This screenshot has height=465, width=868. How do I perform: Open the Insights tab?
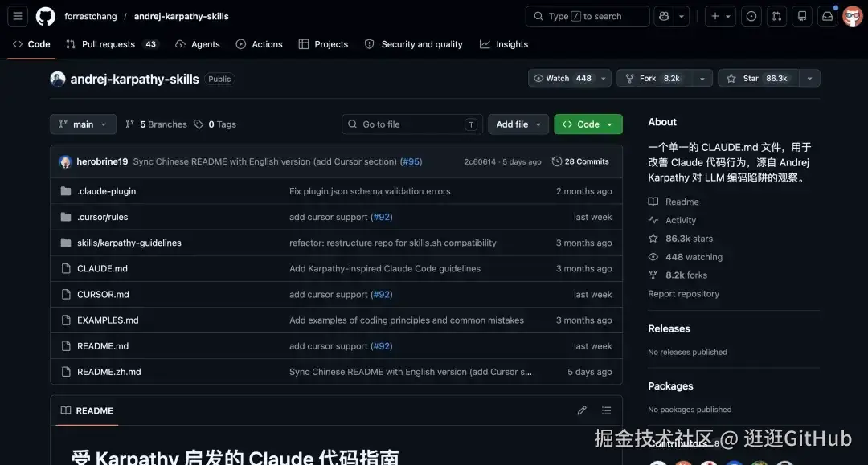pyautogui.click(x=504, y=44)
